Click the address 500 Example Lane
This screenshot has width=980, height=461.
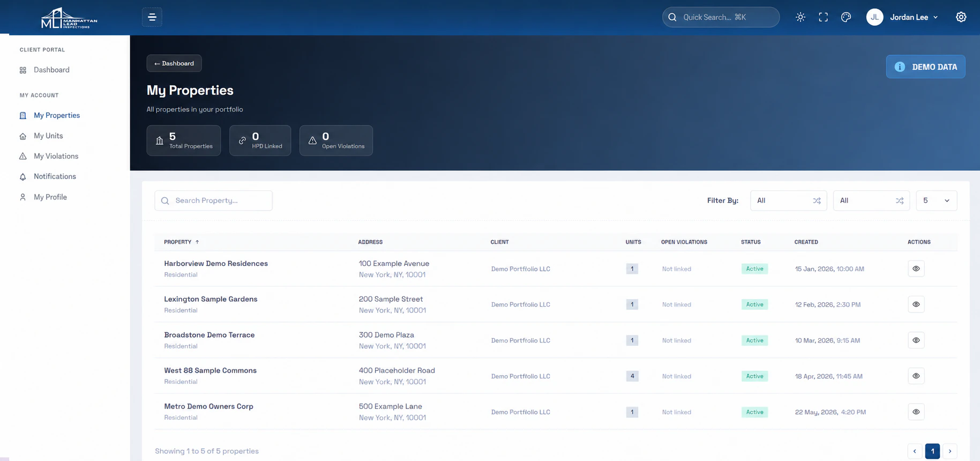391,406
